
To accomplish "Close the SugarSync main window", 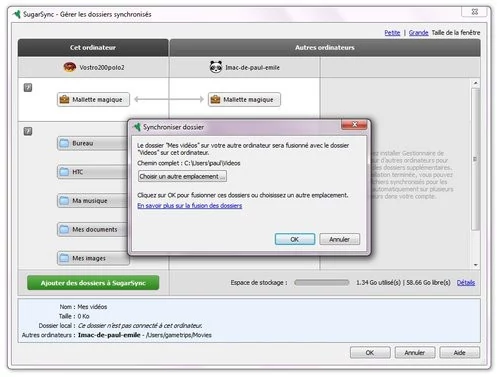I will pyautogui.click(x=475, y=12).
